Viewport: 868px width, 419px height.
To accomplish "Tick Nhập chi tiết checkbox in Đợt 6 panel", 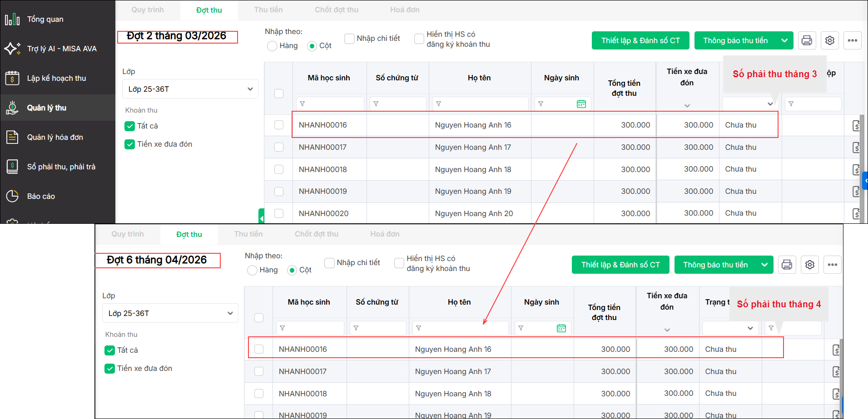I will pos(329,263).
